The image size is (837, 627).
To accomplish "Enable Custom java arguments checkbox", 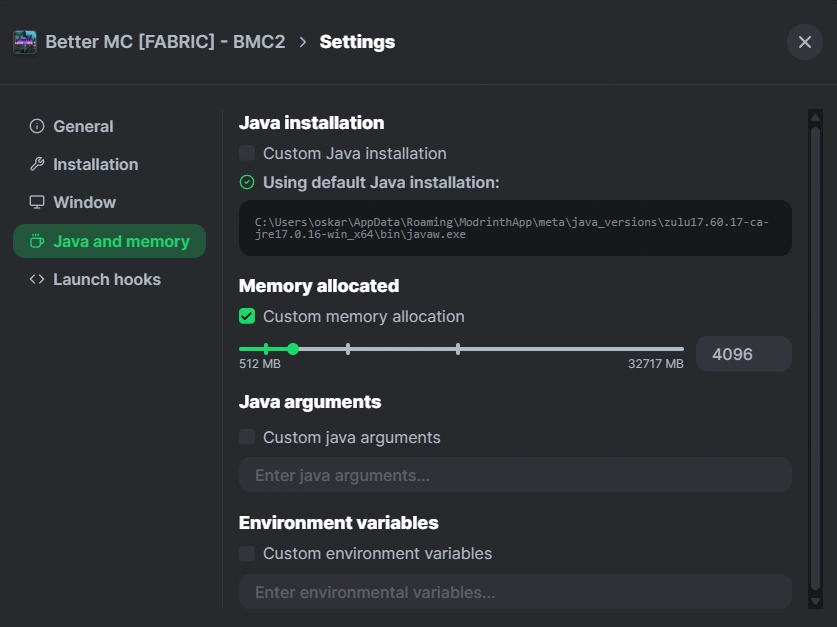I will 247,437.
